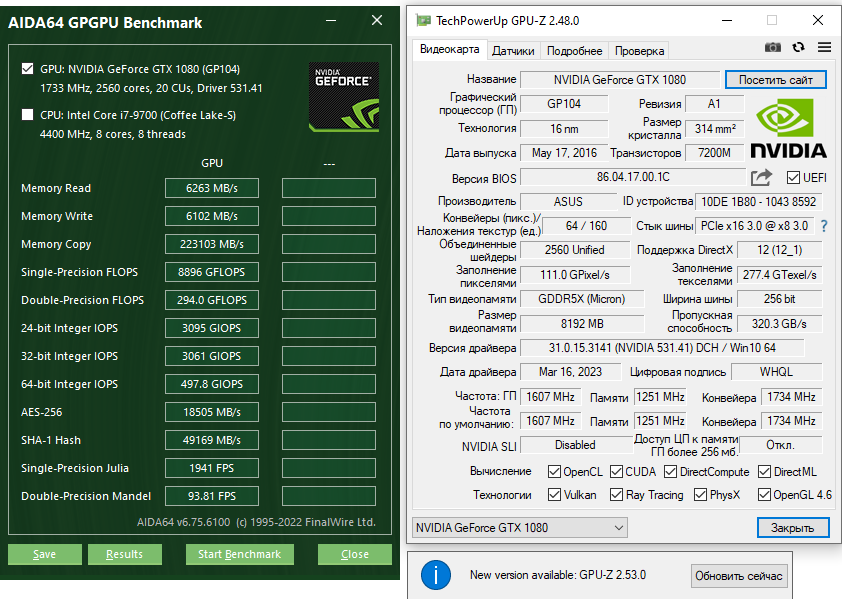Viewport: 842px width, 599px height.
Task: Click the GP104 graphics processor field
Action: pyautogui.click(x=564, y=104)
